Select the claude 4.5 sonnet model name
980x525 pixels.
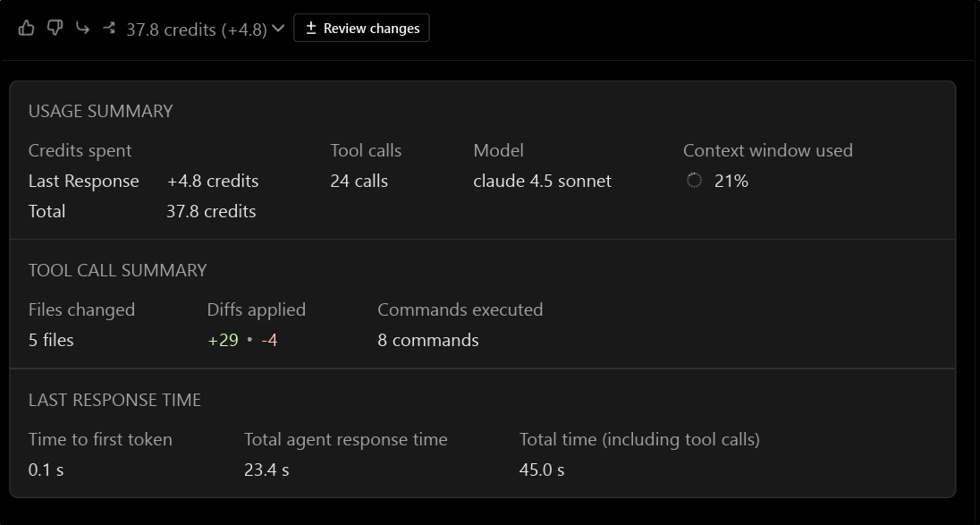542,181
